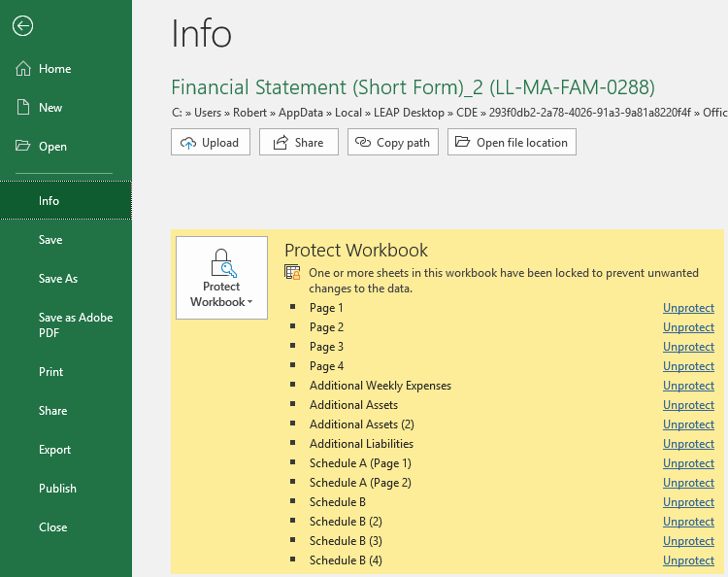Unprotect the Additional Assets sheet
728x577 pixels.
pyautogui.click(x=688, y=405)
